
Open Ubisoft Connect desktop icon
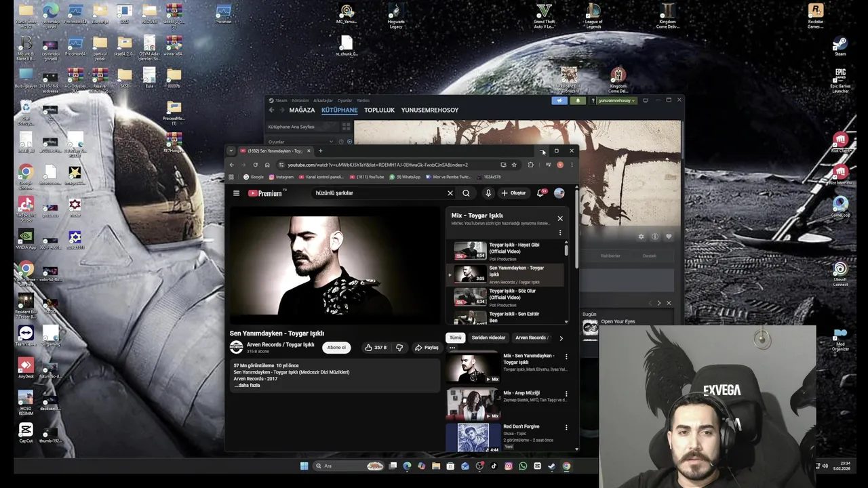pos(840,273)
